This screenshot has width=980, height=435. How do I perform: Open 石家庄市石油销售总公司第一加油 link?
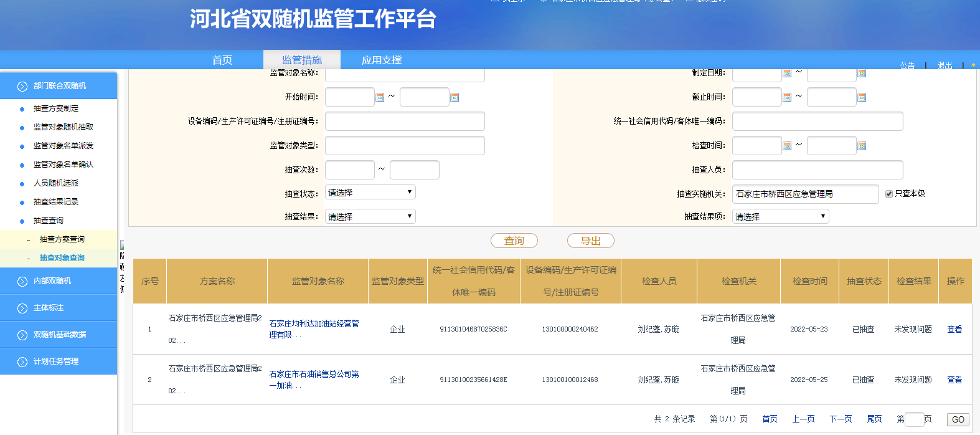pos(314,380)
